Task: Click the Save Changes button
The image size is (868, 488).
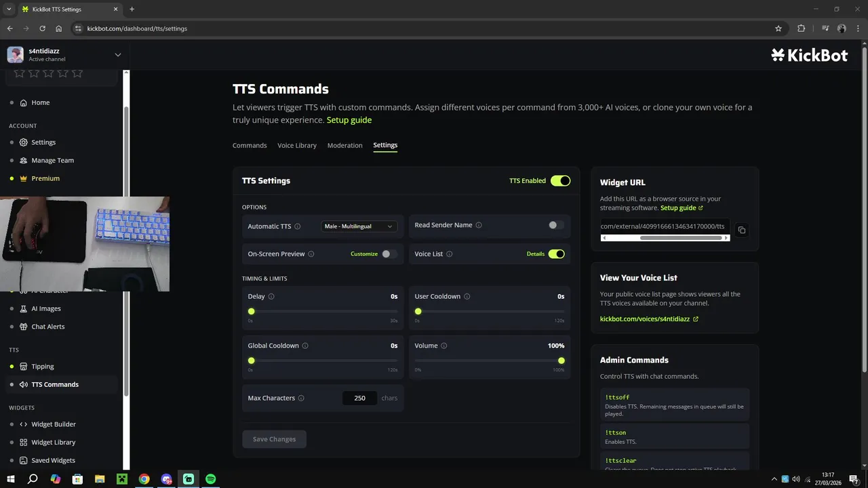Action: click(x=274, y=439)
